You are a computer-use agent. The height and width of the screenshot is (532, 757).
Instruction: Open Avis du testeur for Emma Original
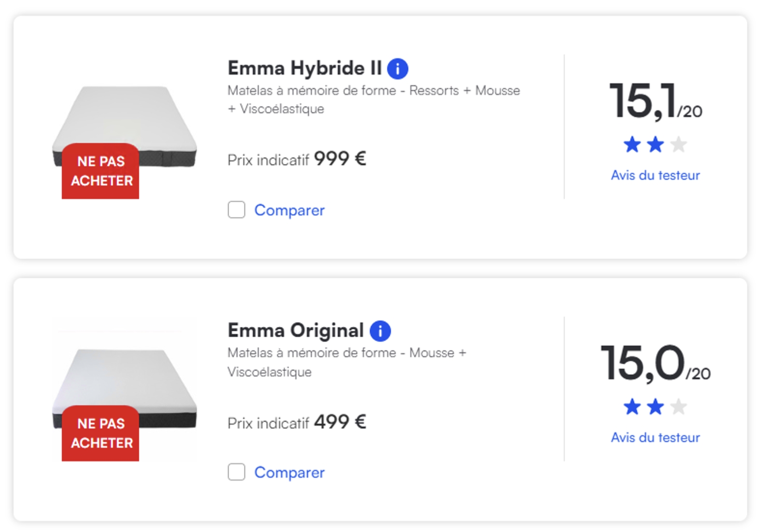coord(655,437)
